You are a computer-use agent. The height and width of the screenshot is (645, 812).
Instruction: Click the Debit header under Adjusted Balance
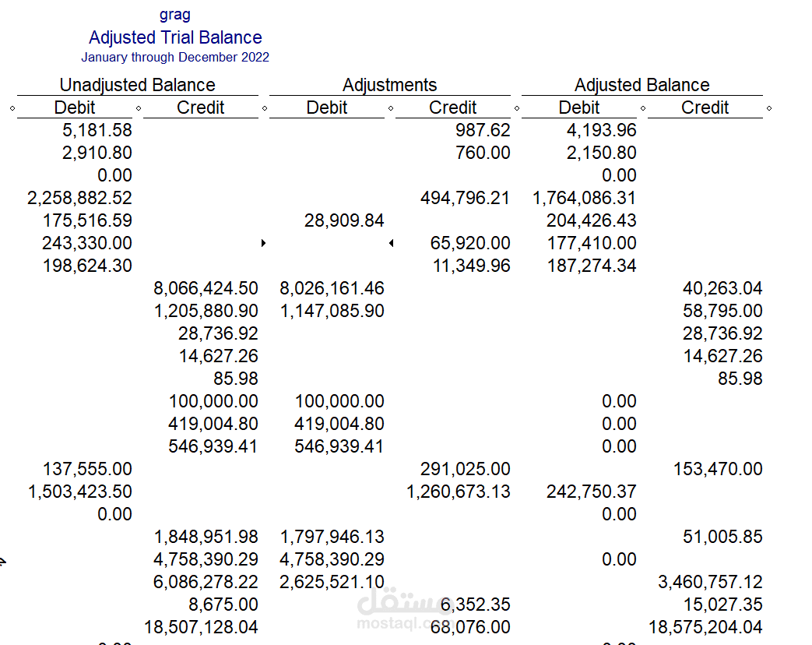[x=579, y=107]
